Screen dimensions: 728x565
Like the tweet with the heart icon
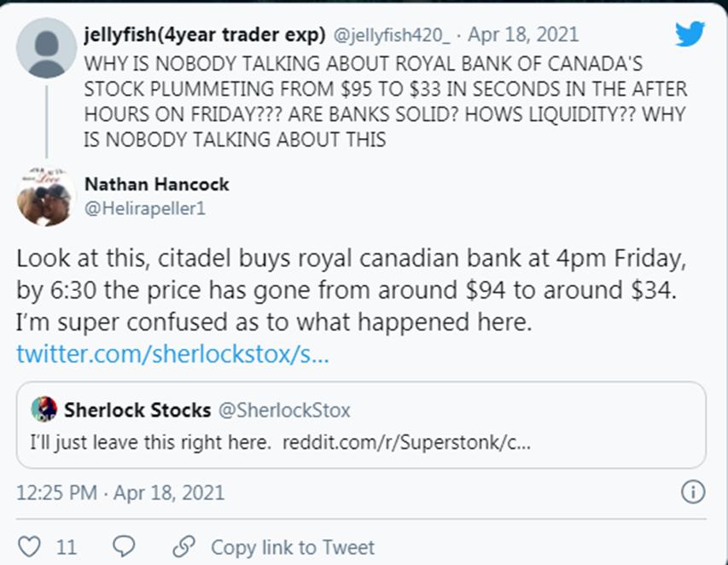click(x=29, y=546)
